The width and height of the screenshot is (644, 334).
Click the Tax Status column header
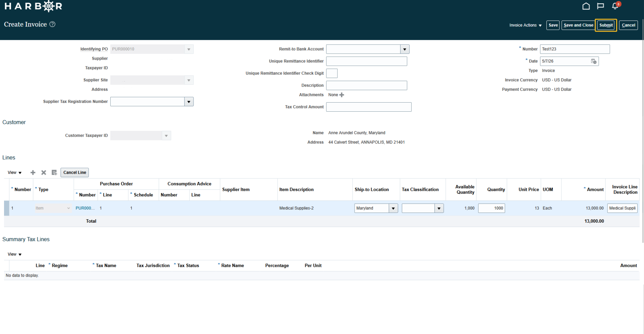pos(188,266)
